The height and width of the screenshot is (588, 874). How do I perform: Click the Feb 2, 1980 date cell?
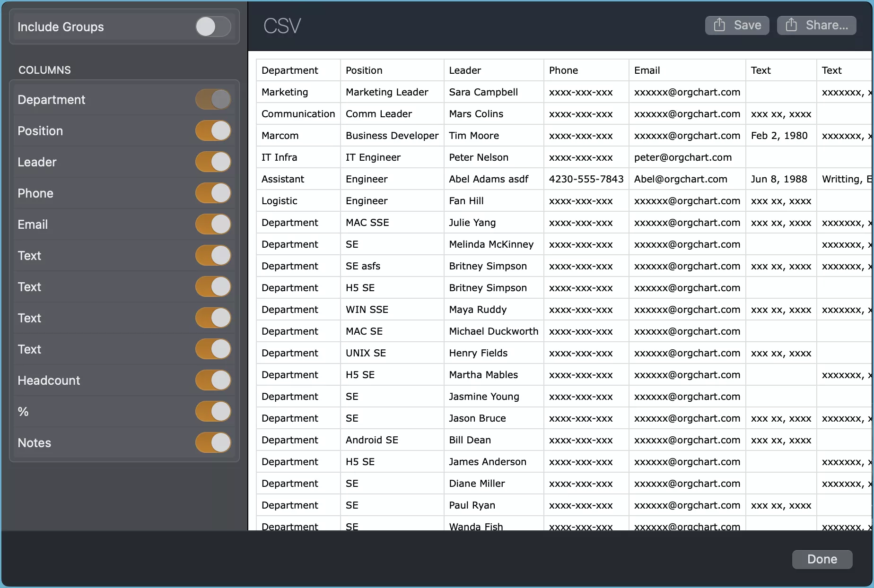[781, 136]
